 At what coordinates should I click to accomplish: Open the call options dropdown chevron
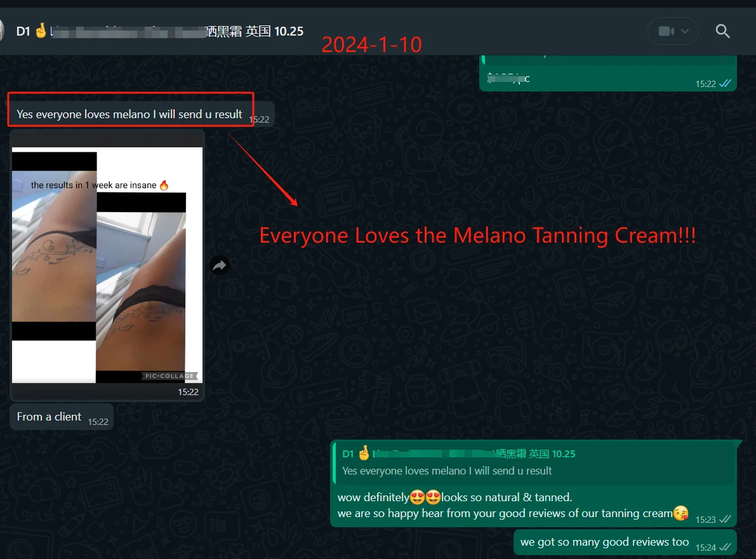pos(685,31)
